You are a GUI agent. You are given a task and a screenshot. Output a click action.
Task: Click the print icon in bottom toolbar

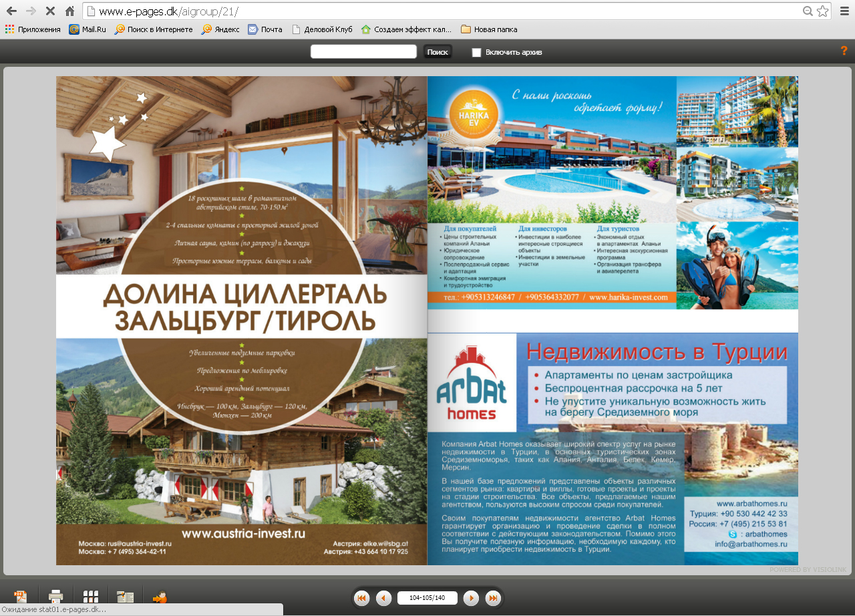56,597
